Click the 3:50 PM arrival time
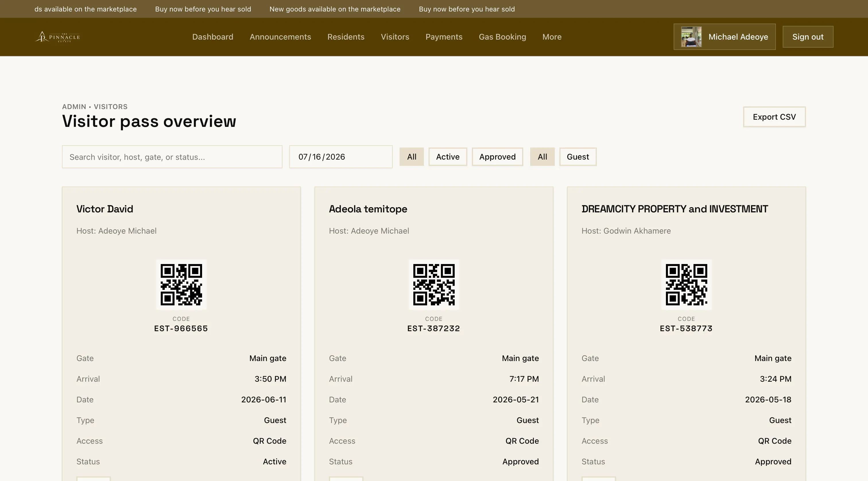868x481 pixels. pos(270,379)
